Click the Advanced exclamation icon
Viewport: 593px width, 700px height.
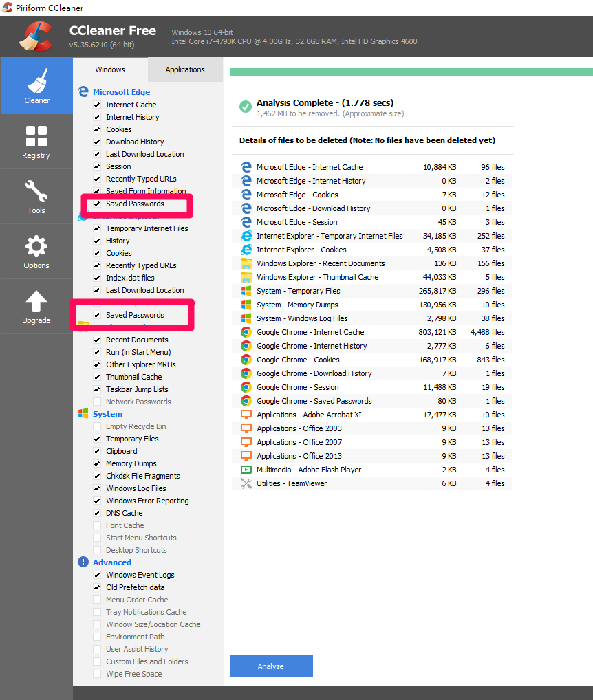(x=83, y=562)
